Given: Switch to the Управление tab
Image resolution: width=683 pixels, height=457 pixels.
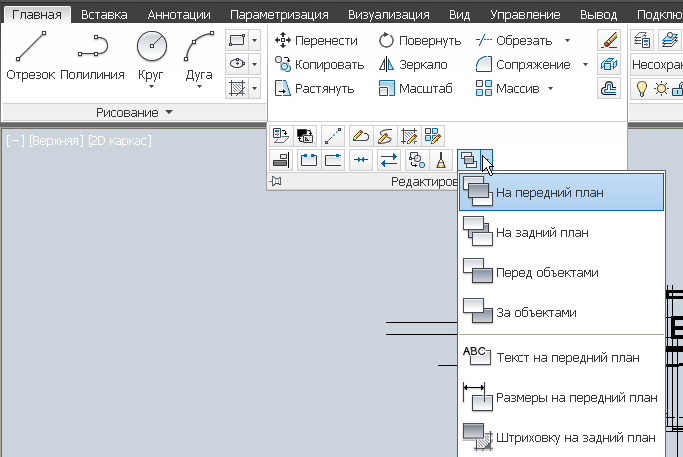Looking at the screenshot, I should 525,15.
